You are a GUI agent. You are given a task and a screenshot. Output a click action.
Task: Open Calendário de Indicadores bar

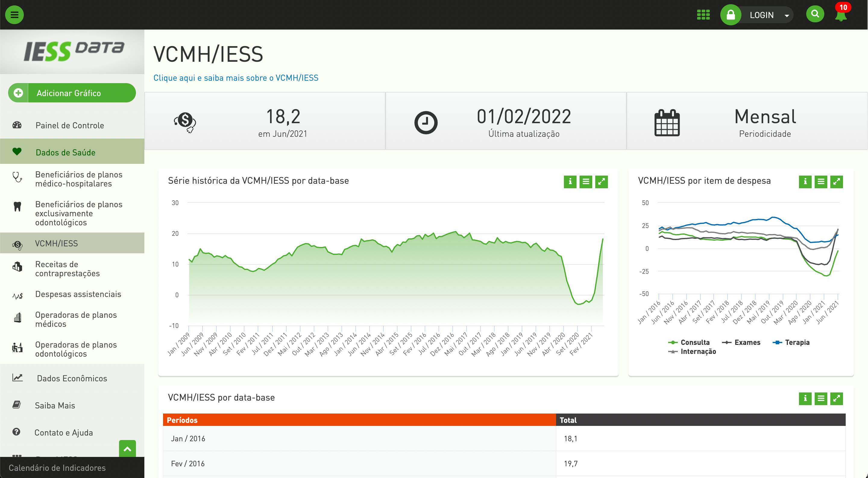click(72, 467)
